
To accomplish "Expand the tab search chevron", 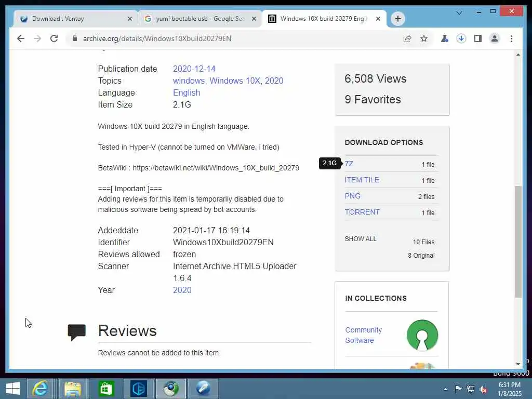I will pyautogui.click(x=459, y=13).
